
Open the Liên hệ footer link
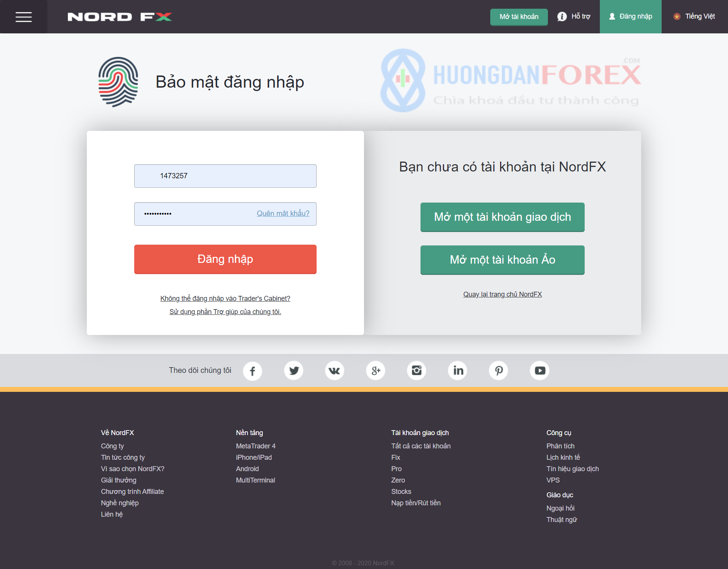tap(112, 514)
